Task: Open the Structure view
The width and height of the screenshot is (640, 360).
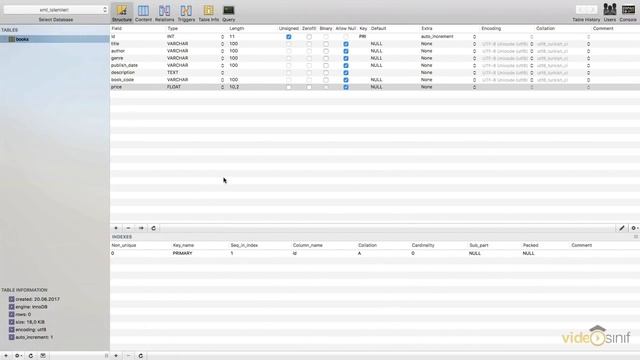Action: click(x=122, y=13)
